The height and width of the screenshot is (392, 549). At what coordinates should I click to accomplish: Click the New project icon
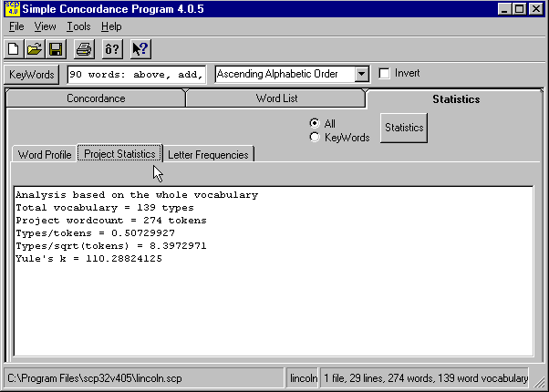click(x=14, y=49)
